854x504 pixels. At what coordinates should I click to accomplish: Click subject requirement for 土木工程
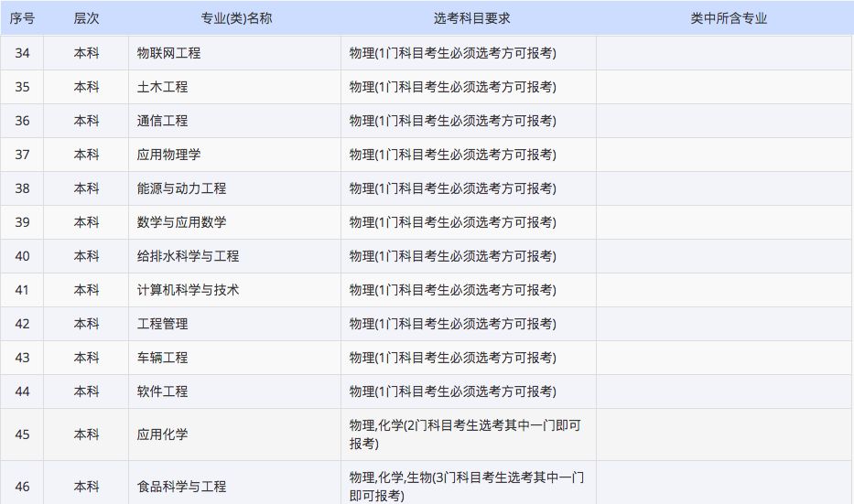[x=452, y=87]
